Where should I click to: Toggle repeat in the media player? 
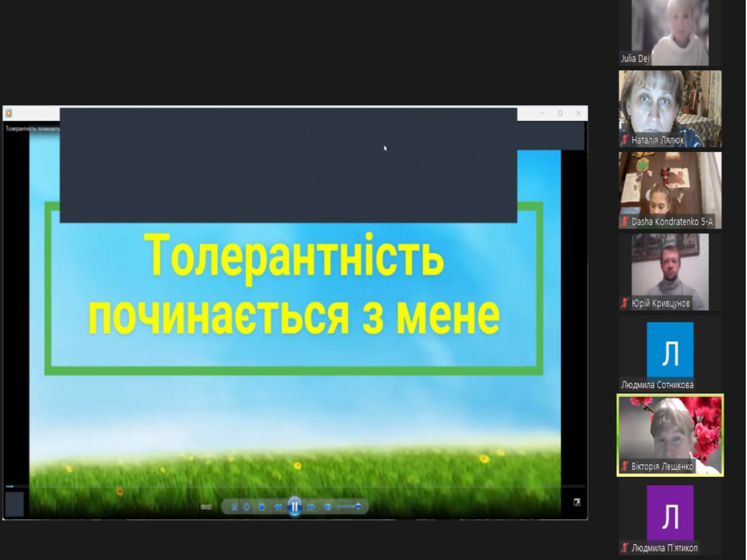click(x=247, y=507)
